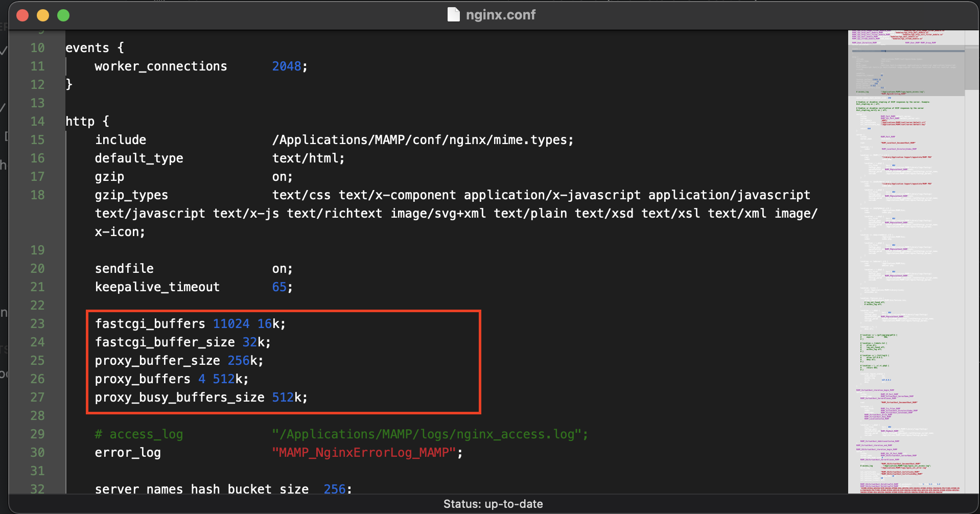Click the minimap highlighted viewport region

tap(906, 71)
